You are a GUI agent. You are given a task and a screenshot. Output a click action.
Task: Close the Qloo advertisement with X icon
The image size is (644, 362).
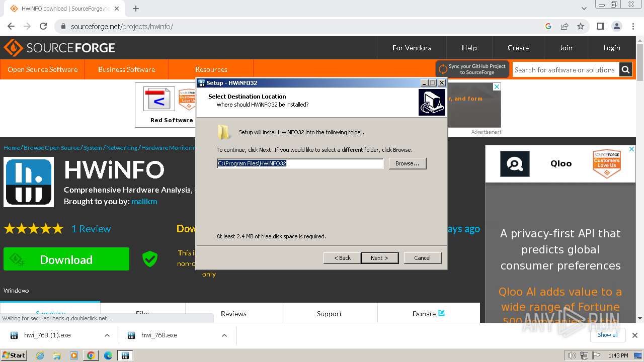pos(632,149)
